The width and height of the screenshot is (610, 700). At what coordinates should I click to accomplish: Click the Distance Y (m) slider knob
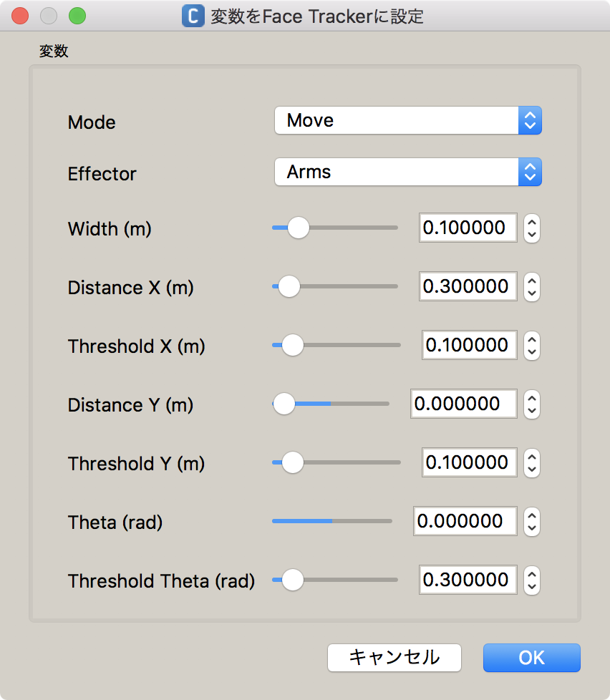click(x=284, y=404)
